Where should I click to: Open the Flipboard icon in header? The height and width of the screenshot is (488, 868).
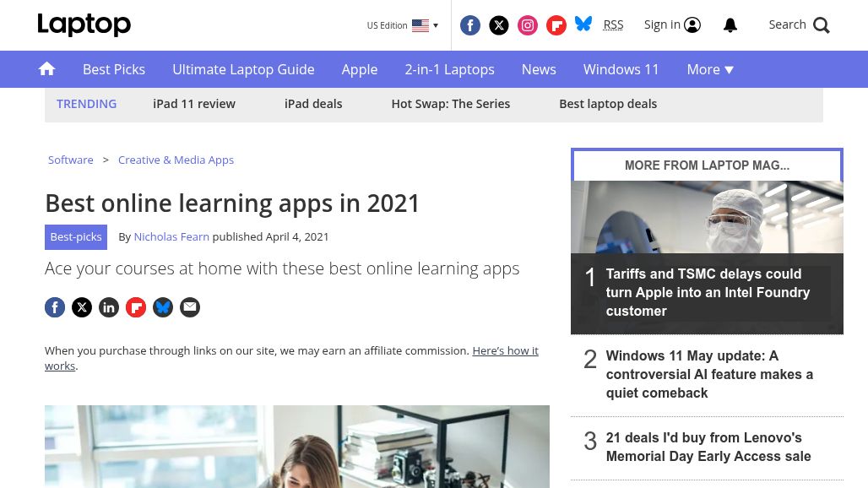click(x=556, y=25)
